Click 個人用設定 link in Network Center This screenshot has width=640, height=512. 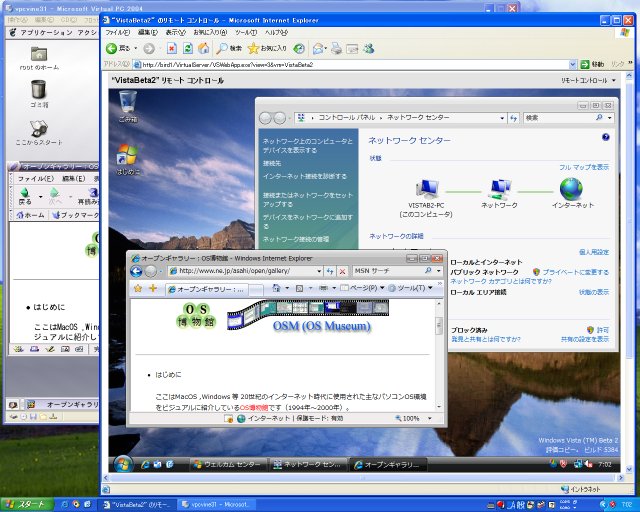coord(594,252)
